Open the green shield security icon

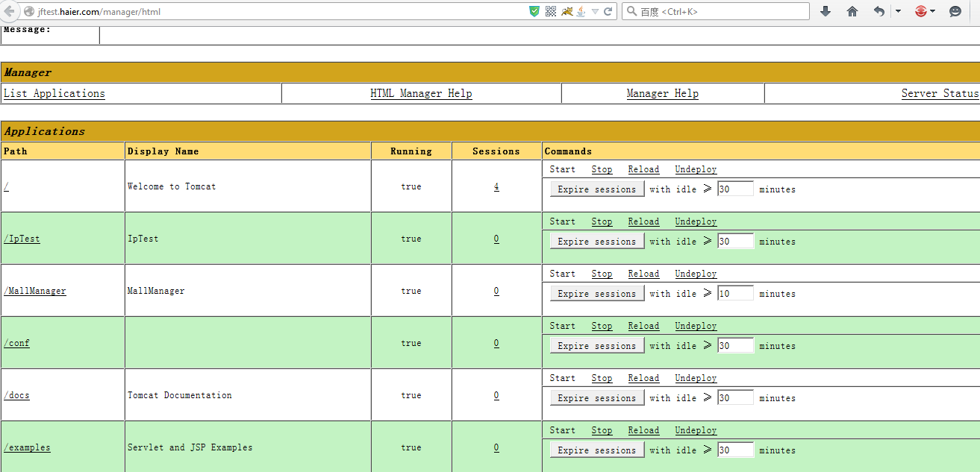pos(534,11)
